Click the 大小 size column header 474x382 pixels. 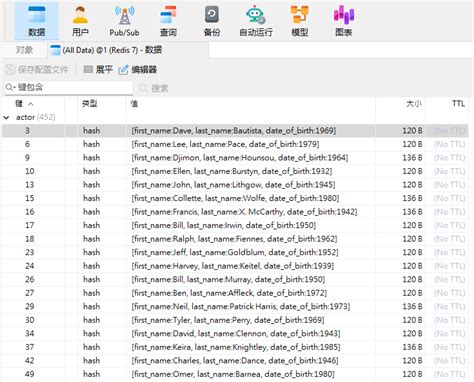click(x=414, y=104)
